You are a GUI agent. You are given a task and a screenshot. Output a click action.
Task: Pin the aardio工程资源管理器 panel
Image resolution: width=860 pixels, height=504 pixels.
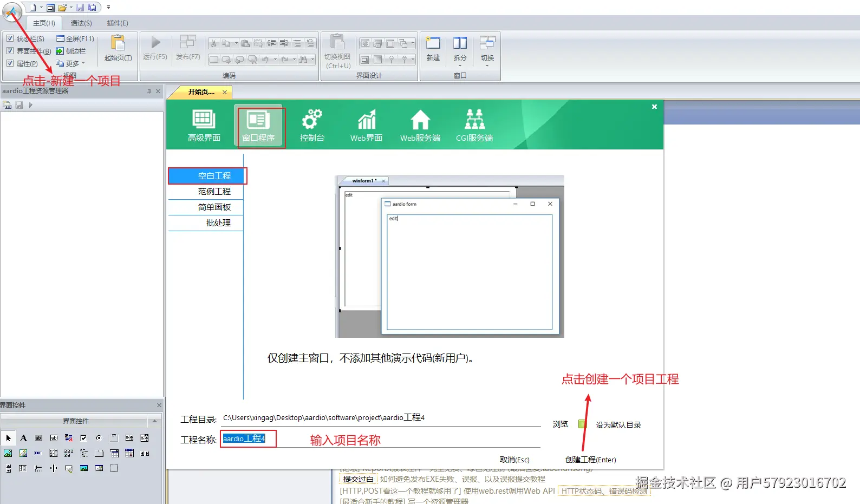coord(149,91)
